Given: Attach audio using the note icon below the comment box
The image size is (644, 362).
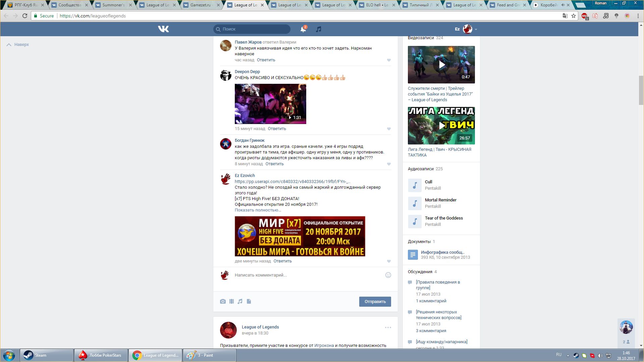Looking at the screenshot, I should 240,301.
